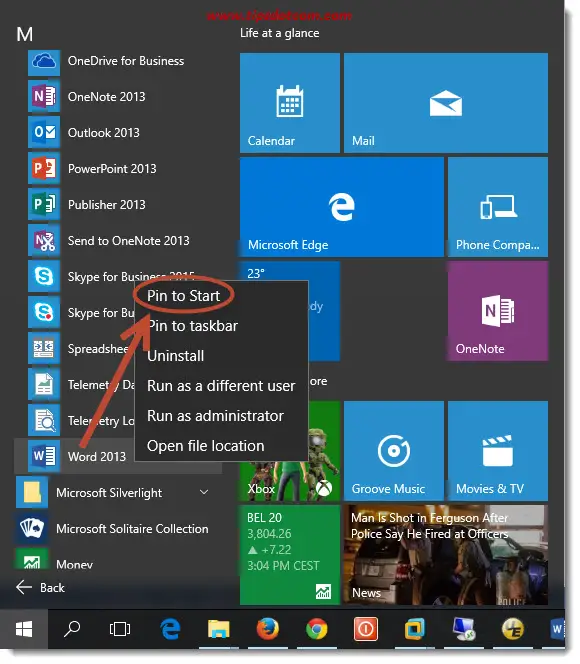Open the Word icon on taskbar
Viewport: 580px width, 664px height.
pyautogui.click(x=556, y=629)
